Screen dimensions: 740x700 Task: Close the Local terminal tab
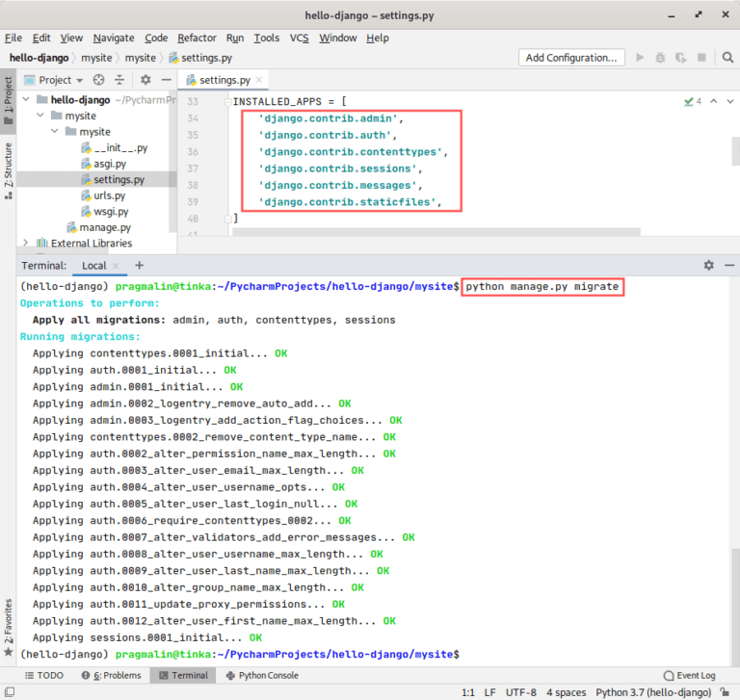[116, 266]
